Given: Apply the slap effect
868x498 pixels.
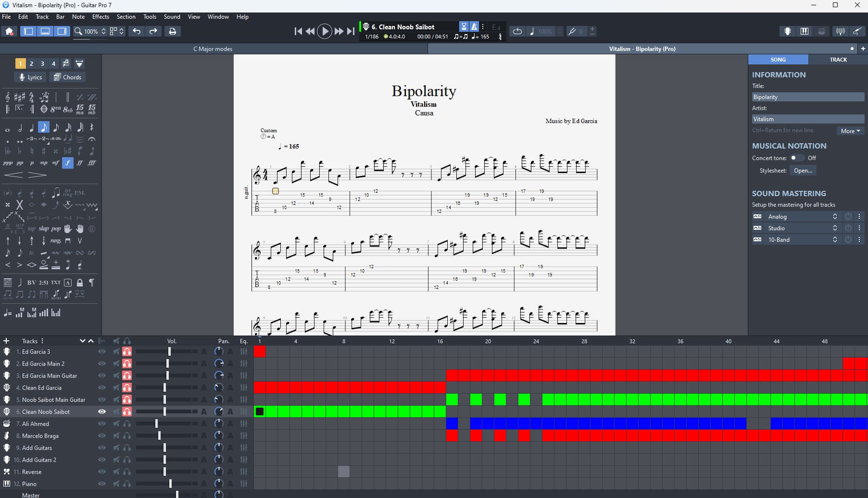Looking at the screenshot, I should click(x=44, y=229).
